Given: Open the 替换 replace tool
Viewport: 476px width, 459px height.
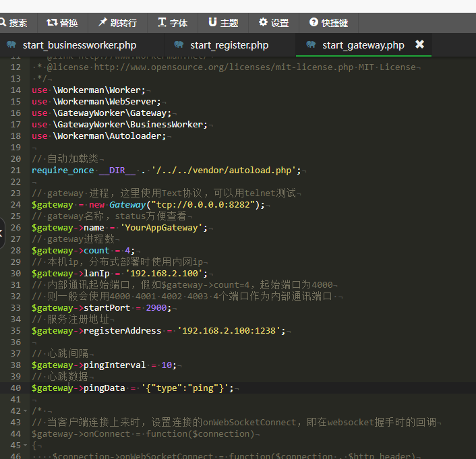Looking at the screenshot, I should coord(62,23).
